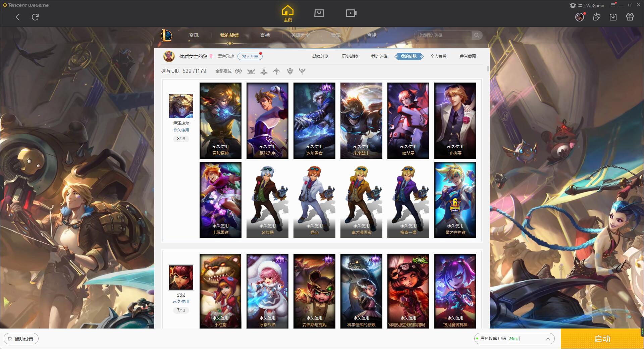Open the 鬼才漫画家 chroma card

(x=361, y=200)
